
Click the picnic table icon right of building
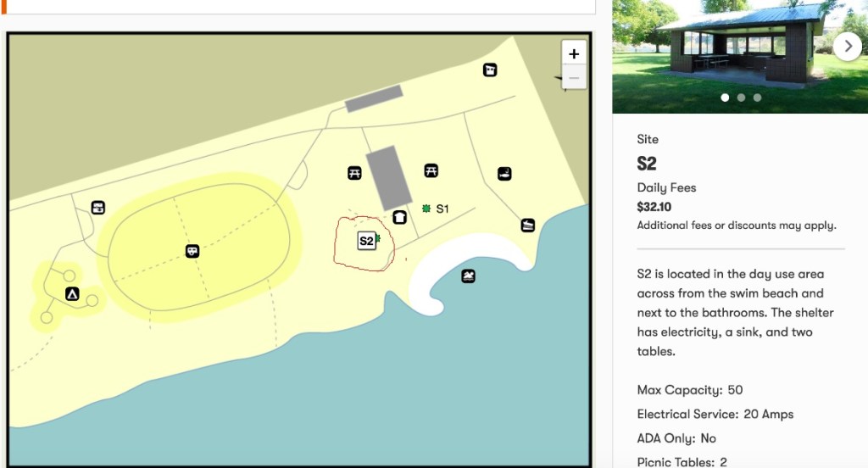coord(431,170)
